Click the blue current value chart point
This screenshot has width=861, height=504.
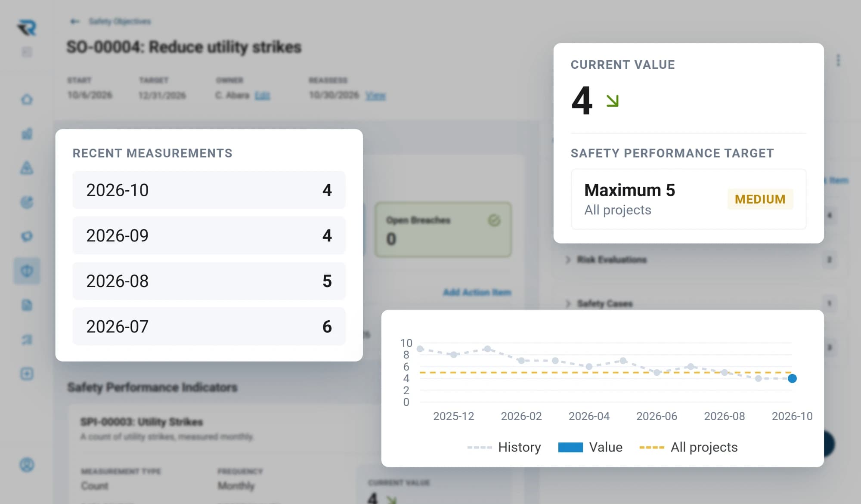(x=792, y=378)
